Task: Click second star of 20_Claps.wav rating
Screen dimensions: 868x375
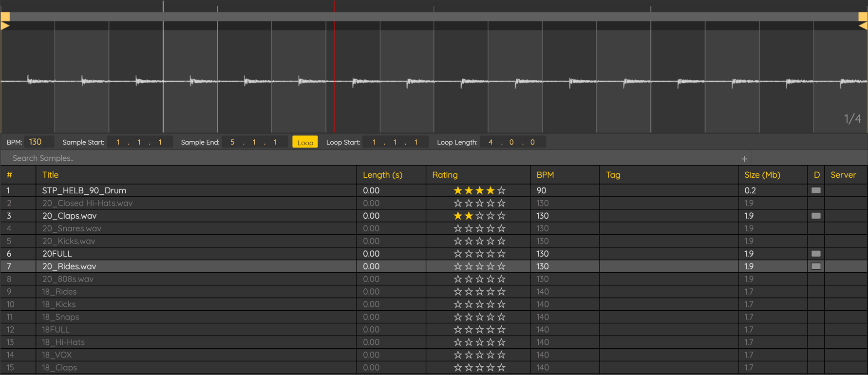Action: [469, 216]
